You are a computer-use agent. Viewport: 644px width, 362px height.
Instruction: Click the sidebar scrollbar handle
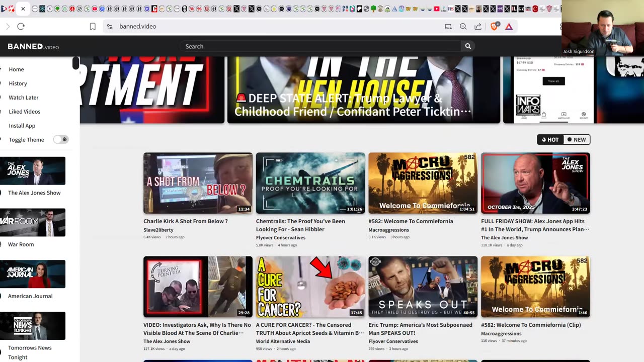[x=75, y=63]
